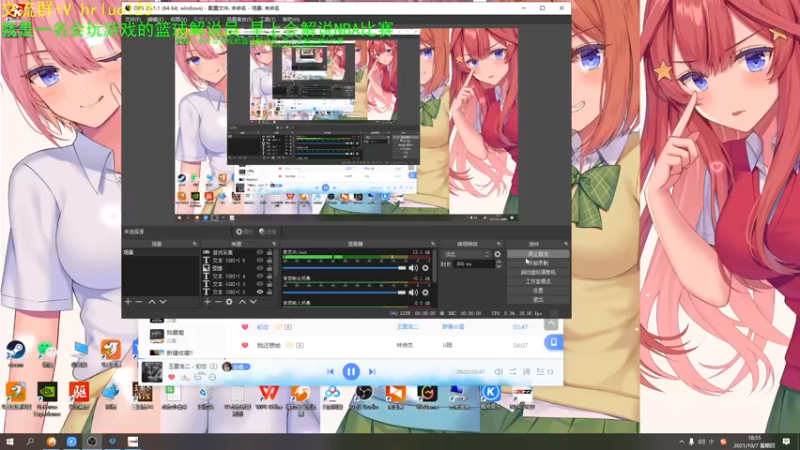Lock the 文本 (GDI+) 5 source
The image size is (800, 450).
click(269, 260)
